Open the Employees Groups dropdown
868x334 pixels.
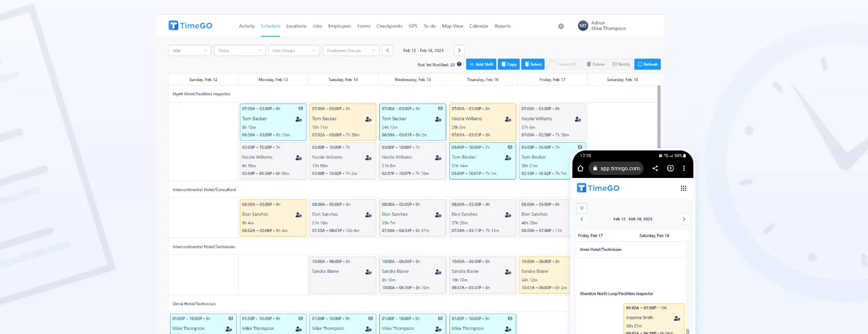(x=351, y=50)
